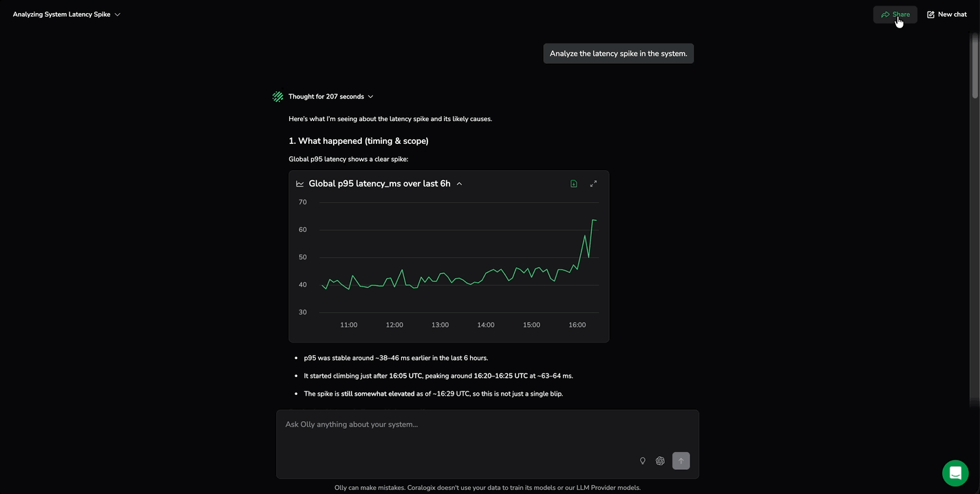Screen dimensions: 980x494
Task: Open the AI model selector icon
Action: (x=660, y=461)
